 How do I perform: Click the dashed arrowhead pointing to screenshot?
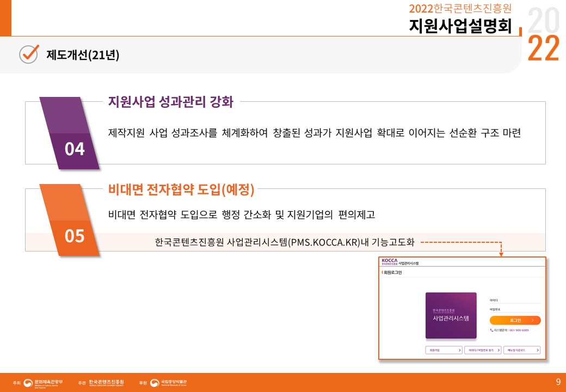(501, 254)
